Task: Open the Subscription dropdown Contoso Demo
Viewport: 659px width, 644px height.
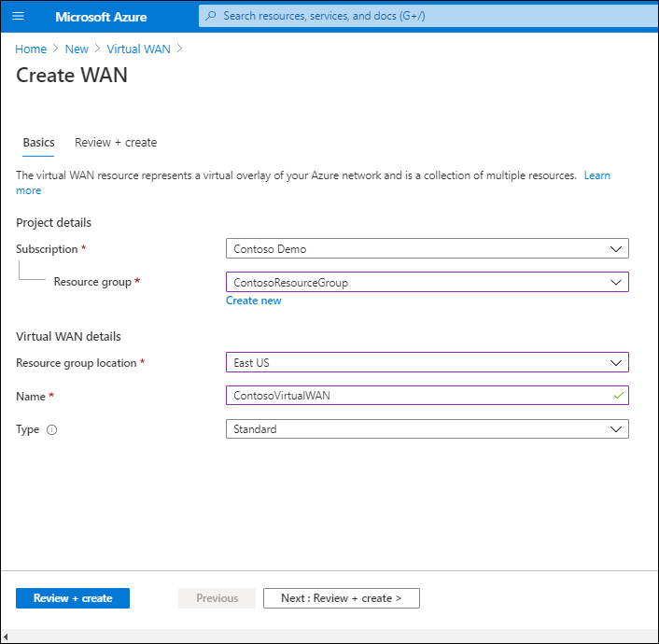Action: coord(427,248)
